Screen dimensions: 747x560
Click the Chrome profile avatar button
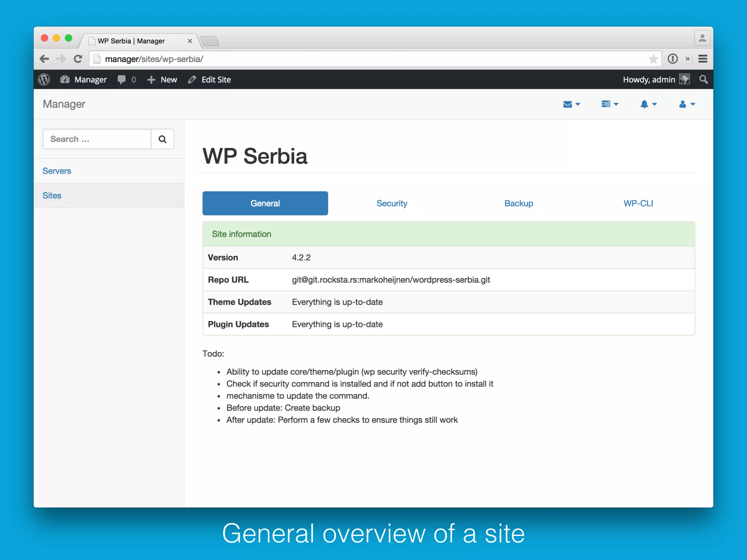(702, 38)
